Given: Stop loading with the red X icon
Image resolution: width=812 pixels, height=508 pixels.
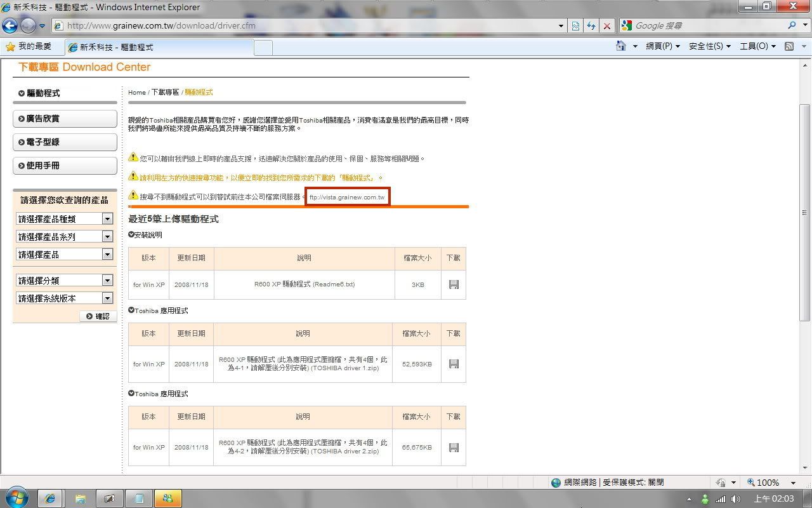Looking at the screenshot, I should [x=607, y=26].
